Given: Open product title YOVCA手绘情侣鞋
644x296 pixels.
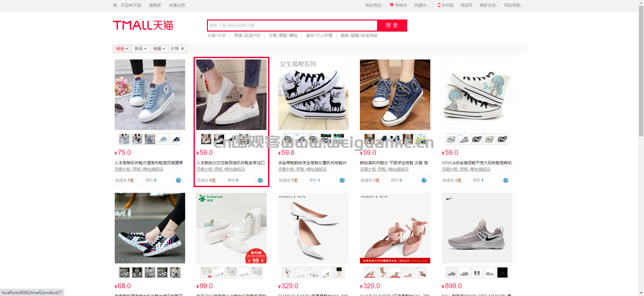Looking at the screenshot, I should (477, 163).
